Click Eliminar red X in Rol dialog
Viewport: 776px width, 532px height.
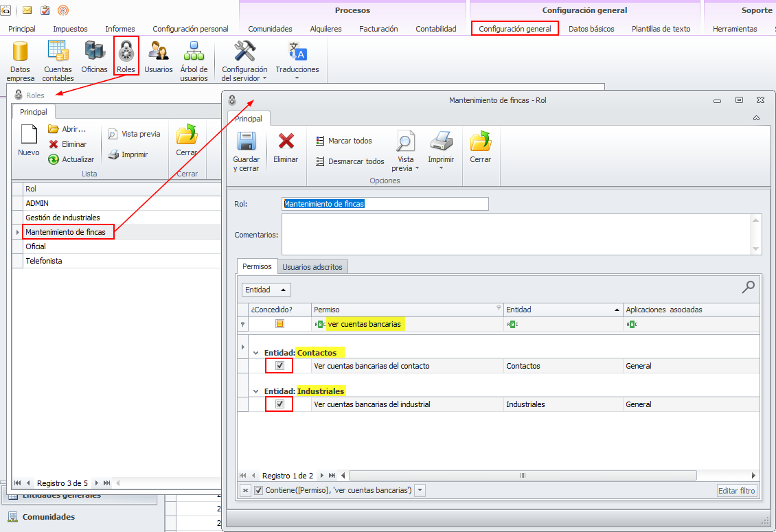286,148
